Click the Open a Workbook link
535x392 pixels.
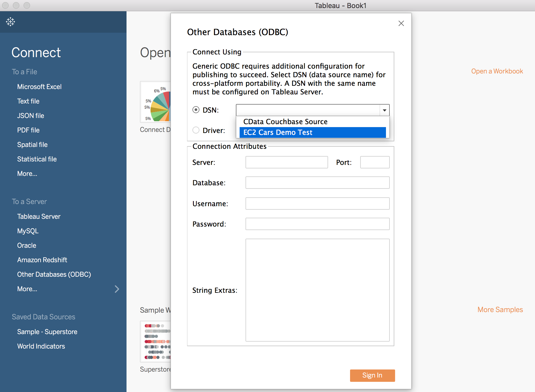497,71
